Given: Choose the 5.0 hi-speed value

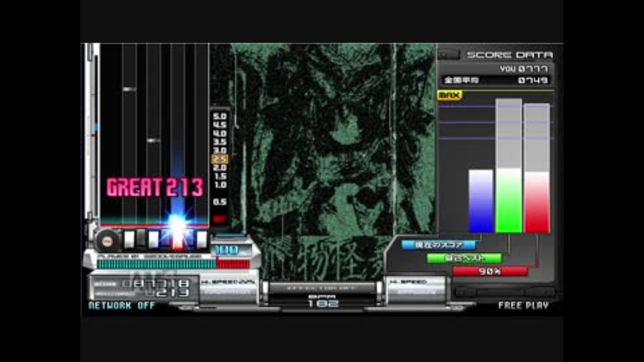Looking at the screenshot, I should coord(220,117).
